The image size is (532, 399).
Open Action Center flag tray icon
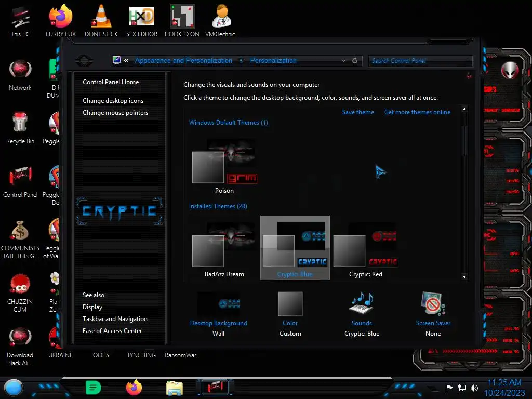click(449, 388)
